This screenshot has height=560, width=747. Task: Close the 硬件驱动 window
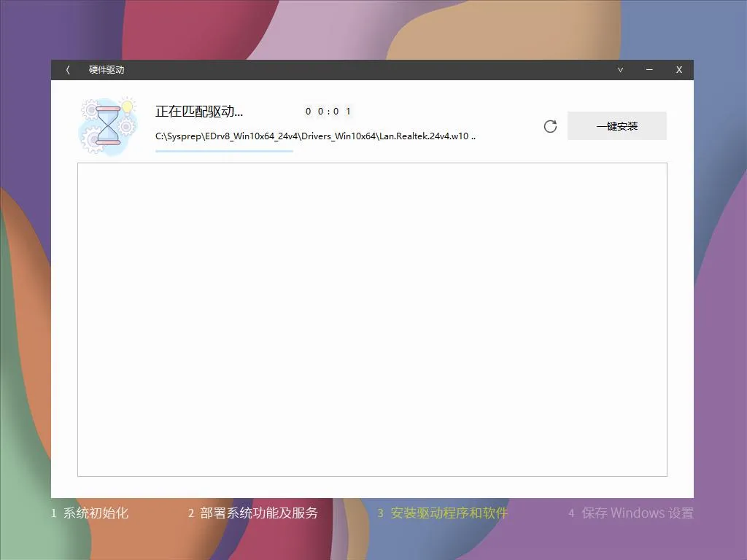(x=678, y=69)
